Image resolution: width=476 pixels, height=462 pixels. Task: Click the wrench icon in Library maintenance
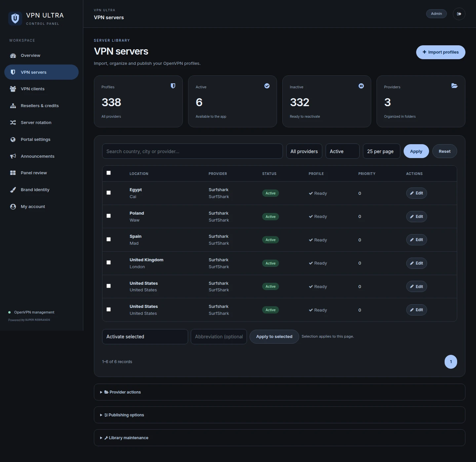pos(106,438)
